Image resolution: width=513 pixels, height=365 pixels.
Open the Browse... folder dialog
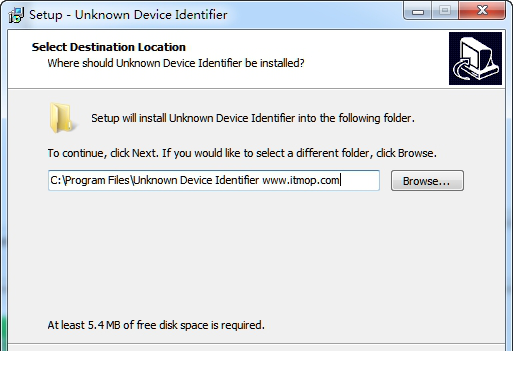click(427, 181)
